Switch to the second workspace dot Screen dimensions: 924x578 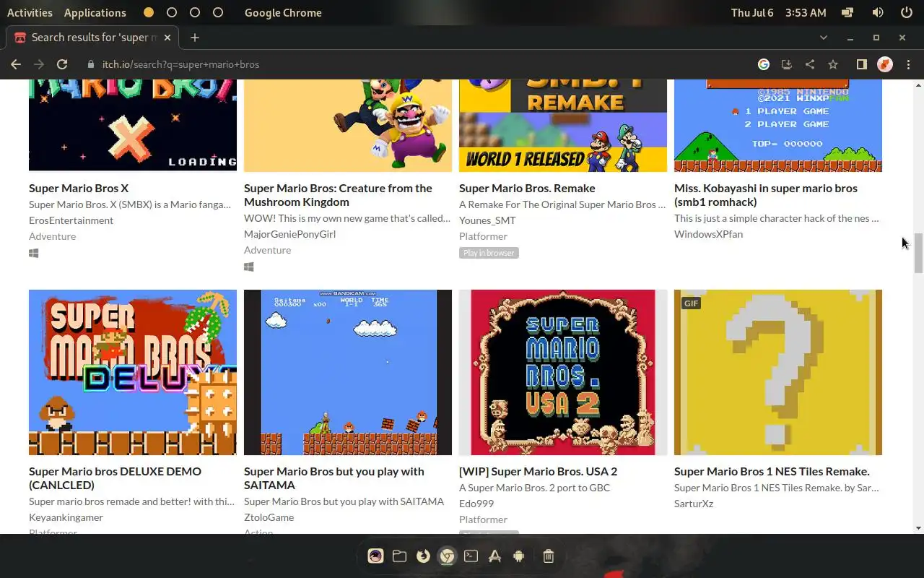[x=172, y=12]
